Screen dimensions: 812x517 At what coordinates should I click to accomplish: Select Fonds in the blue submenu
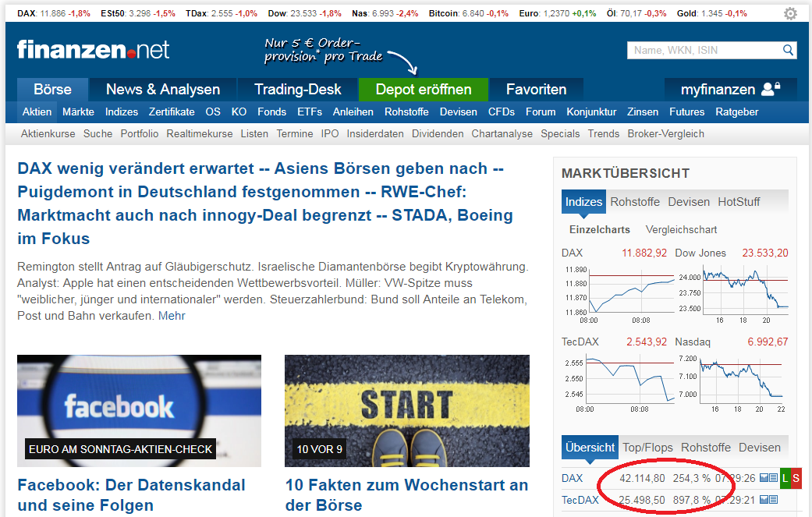coord(272,112)
